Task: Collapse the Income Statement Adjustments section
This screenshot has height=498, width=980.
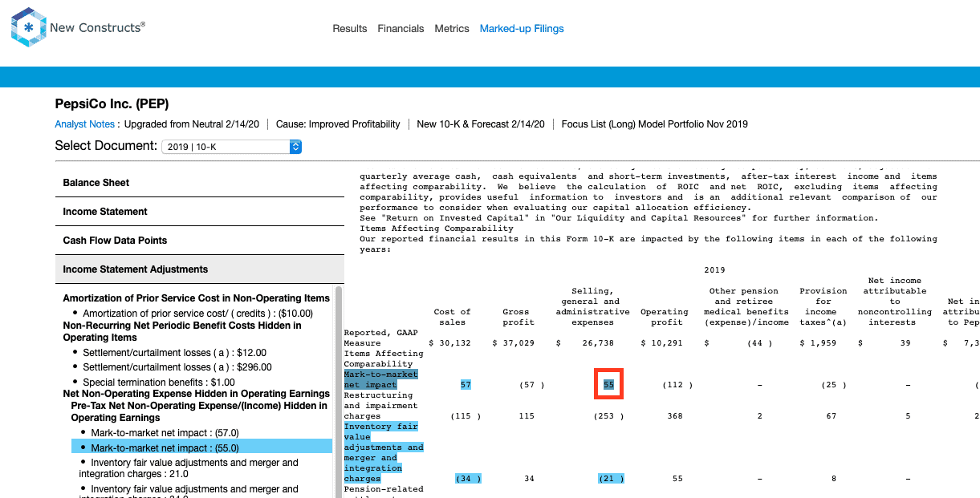Action: [x=200, y=269]
